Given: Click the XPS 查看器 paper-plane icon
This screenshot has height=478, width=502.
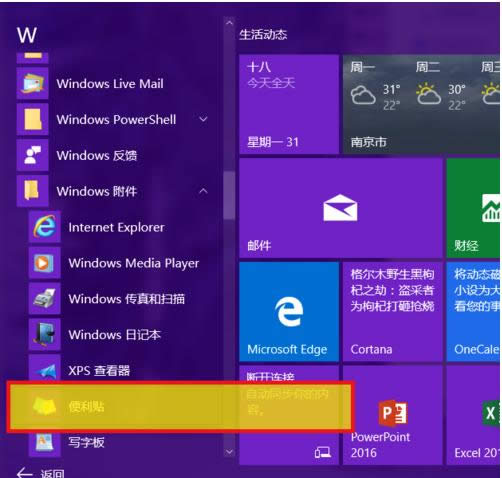Looking at the screenshot, I should pos(44,368).
